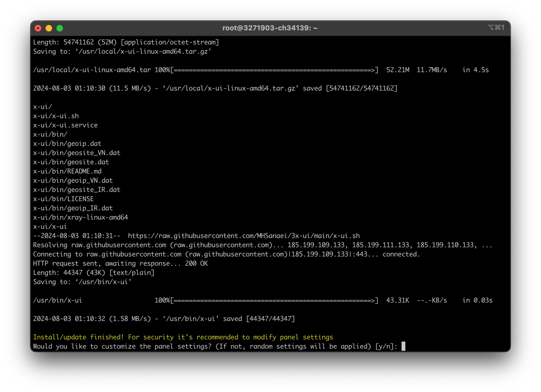Click the '2024-08-03 01:10:30' saved message line
541x392 pixels.
click(215, 88)
